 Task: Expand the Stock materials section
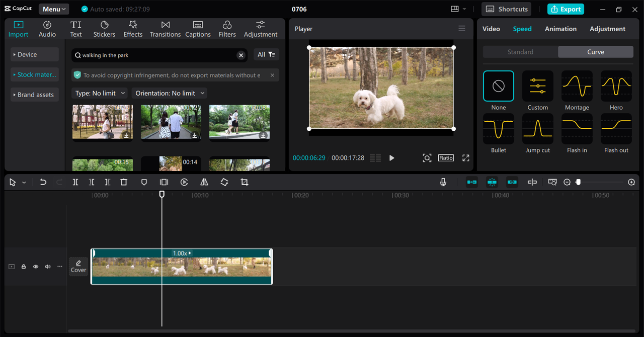coord(35,74)
